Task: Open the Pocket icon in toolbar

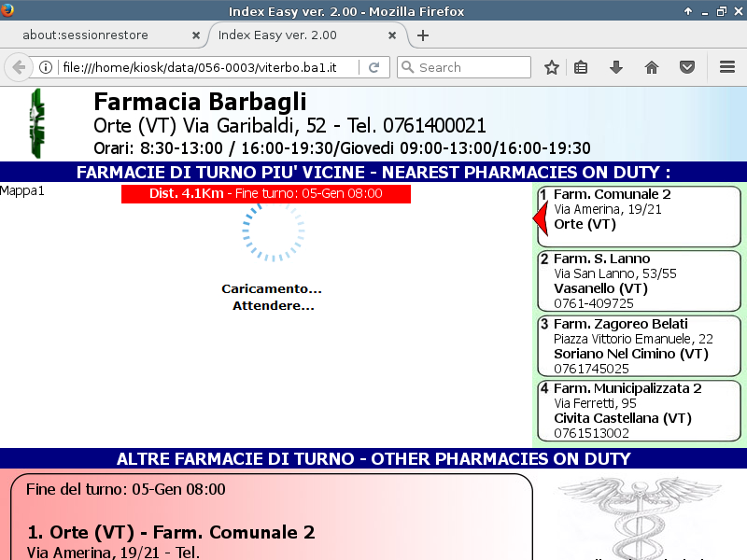Action: tap(686, 67)
